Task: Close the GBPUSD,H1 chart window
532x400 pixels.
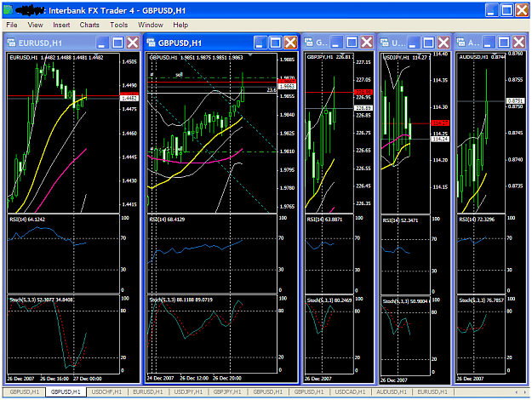Action: click(290, 43)
